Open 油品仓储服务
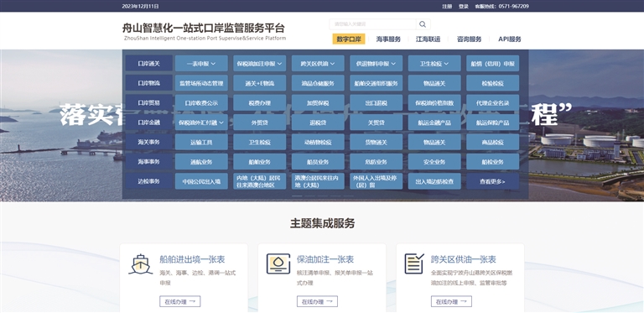The image size is (644, 313). click(x=318, y=83)
